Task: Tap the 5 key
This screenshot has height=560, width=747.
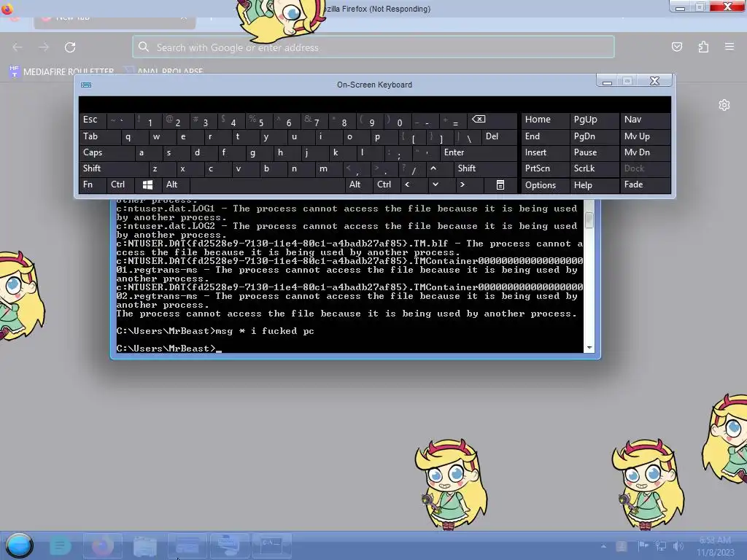Action: pos(259,120)
